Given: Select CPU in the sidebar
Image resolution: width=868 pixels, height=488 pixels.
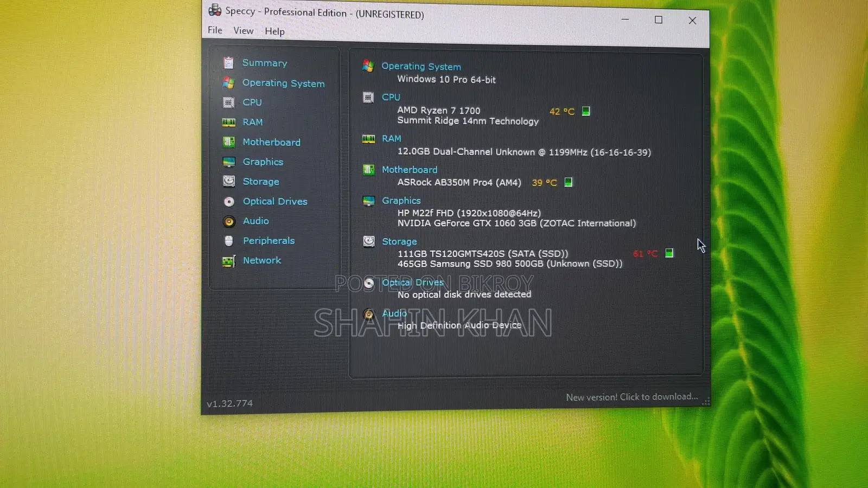Looking at the screenshot, I should (252, 102).
